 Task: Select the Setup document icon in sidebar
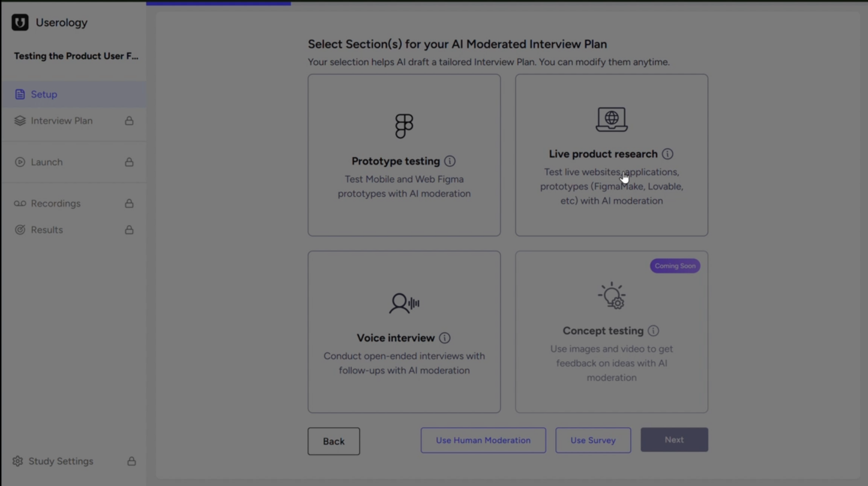pyautogui.click(x=20, y=94)
